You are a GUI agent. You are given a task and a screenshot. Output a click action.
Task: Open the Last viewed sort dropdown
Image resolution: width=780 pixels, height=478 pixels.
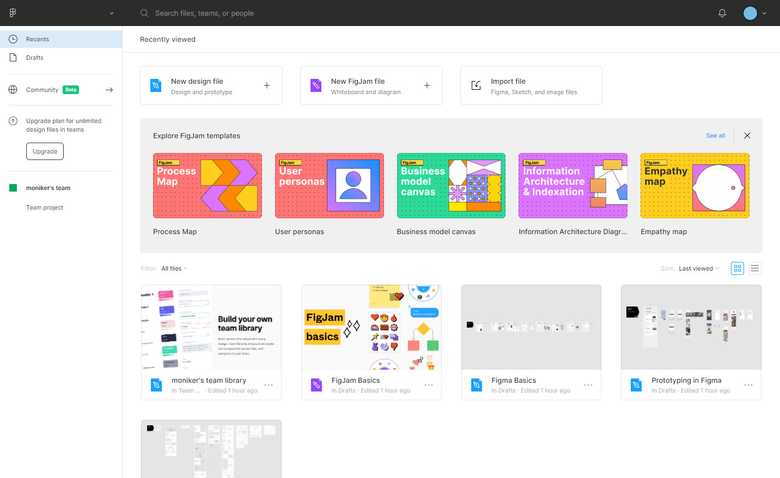coord(698,268)
